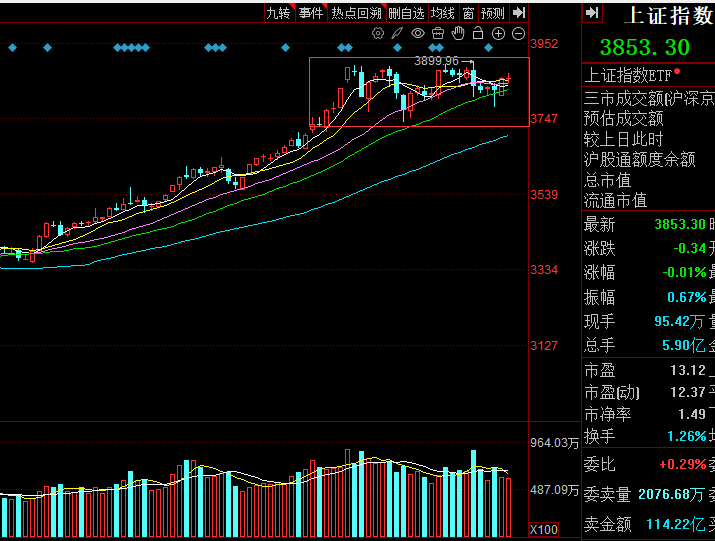Click the 窗 window button

[x=468, y=13]
